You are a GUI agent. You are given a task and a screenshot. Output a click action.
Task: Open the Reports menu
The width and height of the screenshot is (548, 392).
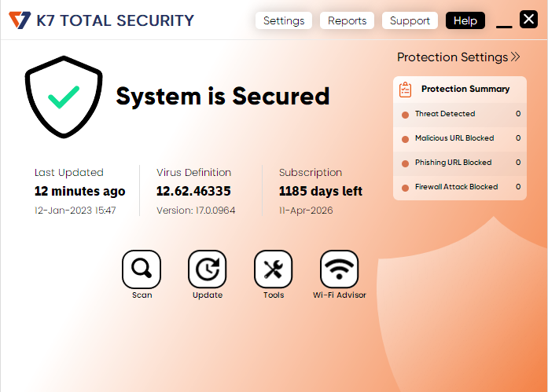coord(348,20)
